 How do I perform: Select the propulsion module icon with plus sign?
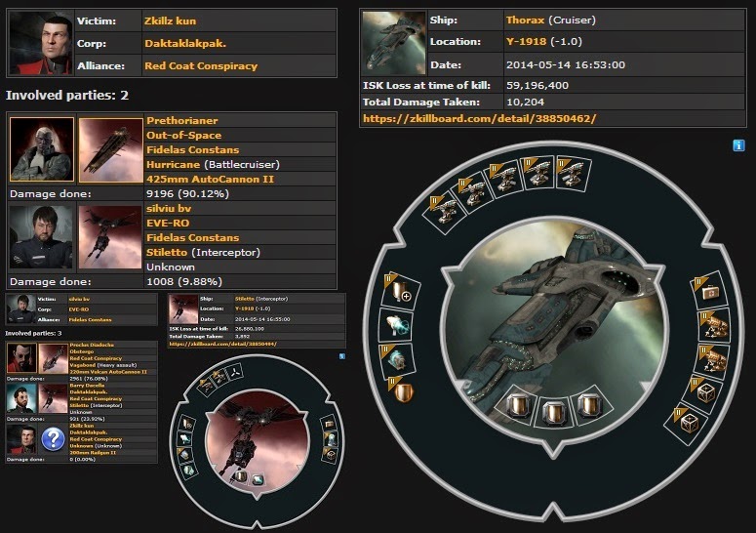point(399,291)
